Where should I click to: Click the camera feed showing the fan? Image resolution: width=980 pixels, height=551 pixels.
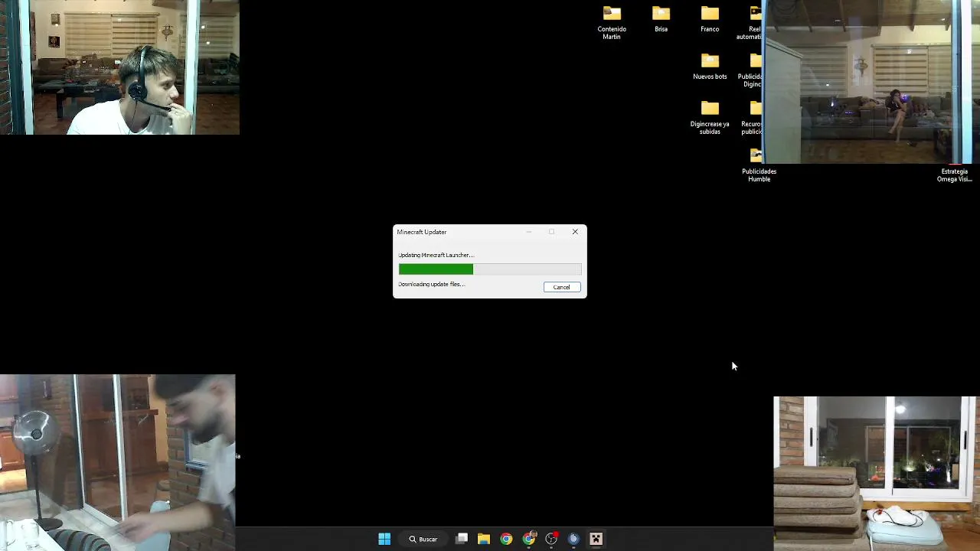coord(118,462)
